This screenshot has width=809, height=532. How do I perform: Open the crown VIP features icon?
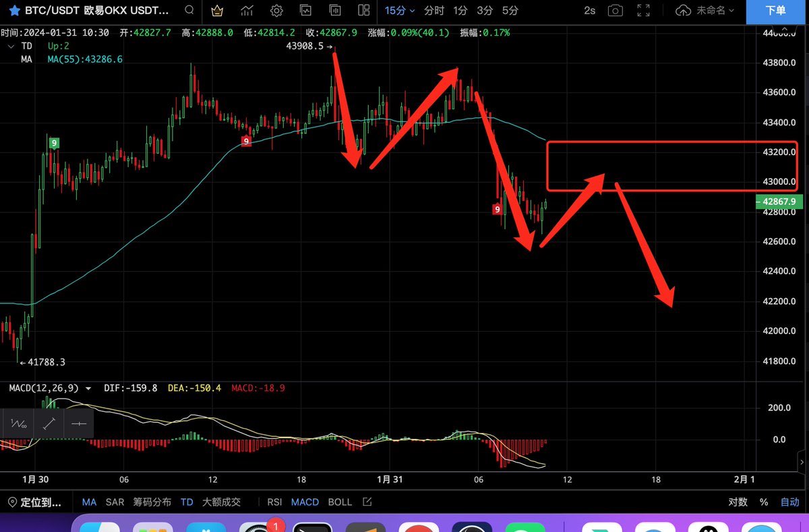point(217,11)
